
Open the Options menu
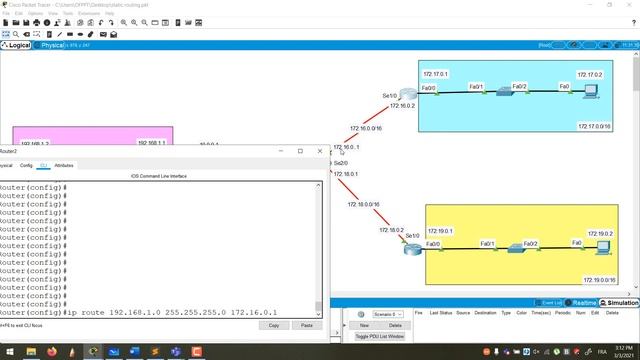(x=36, y=13)
